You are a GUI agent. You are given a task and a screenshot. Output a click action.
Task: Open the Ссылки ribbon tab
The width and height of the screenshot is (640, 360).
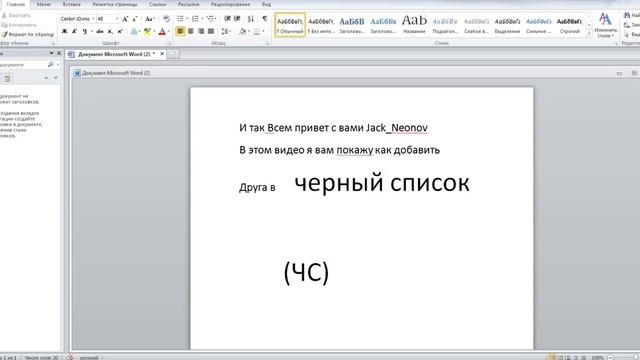[x=157, y=4]
